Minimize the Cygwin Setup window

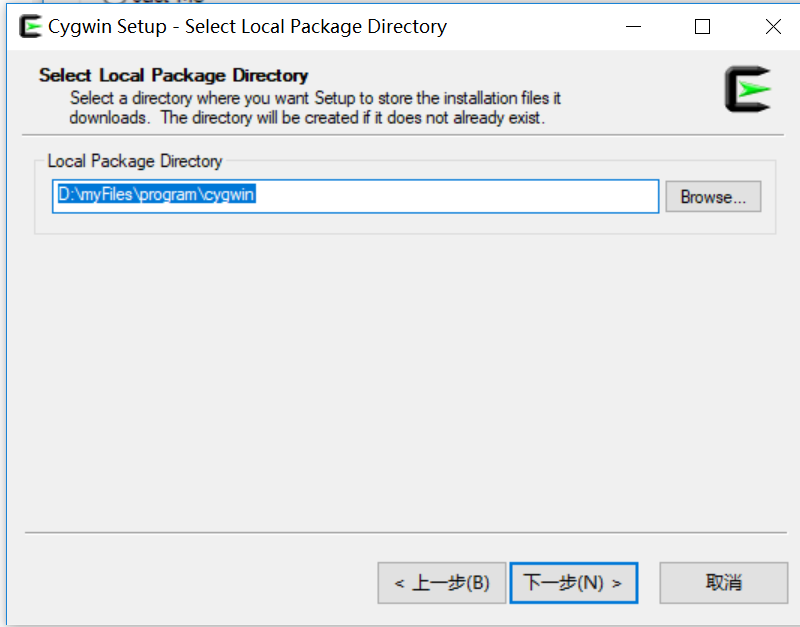click(633, 27)
